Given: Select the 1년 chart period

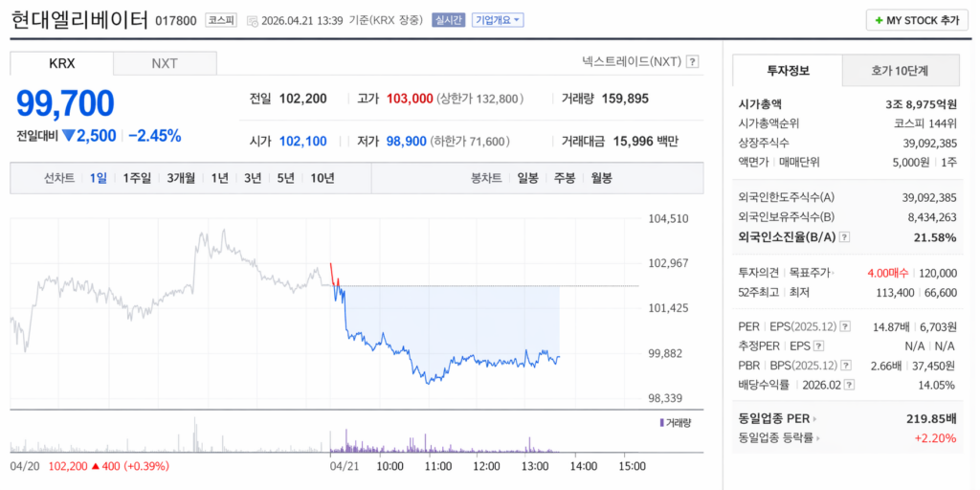Looking at the screenshot, I should pos(219,178).
